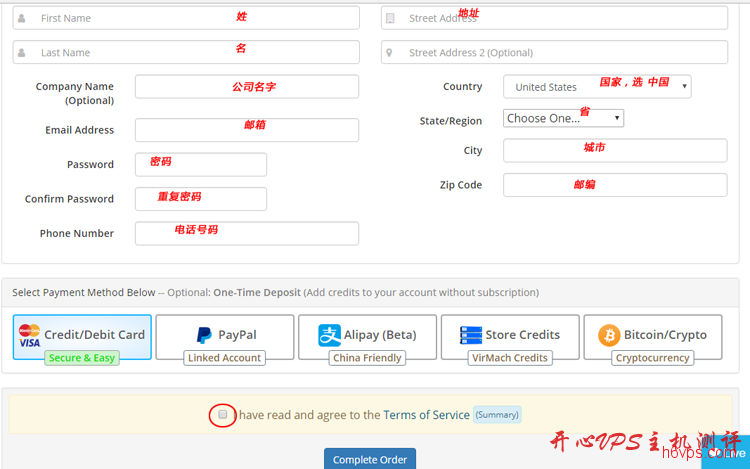
Task: Click the Alipay logo icon
Action: click(329, 335)
